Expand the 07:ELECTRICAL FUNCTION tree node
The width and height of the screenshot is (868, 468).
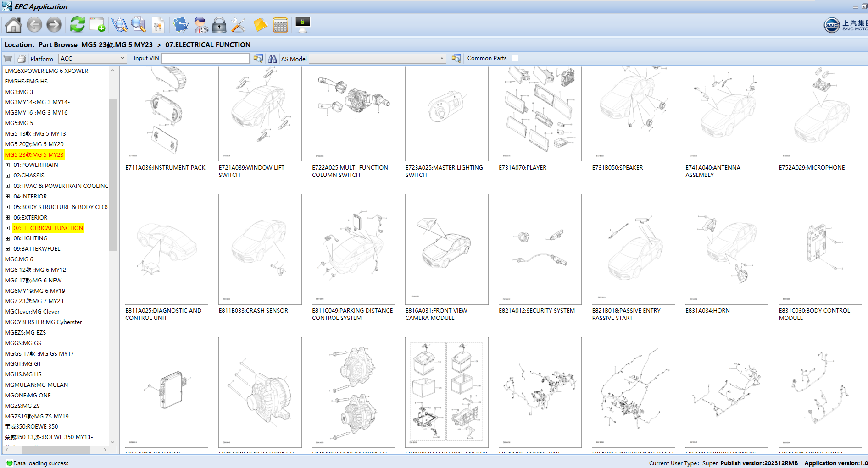[x=7, y=228]
